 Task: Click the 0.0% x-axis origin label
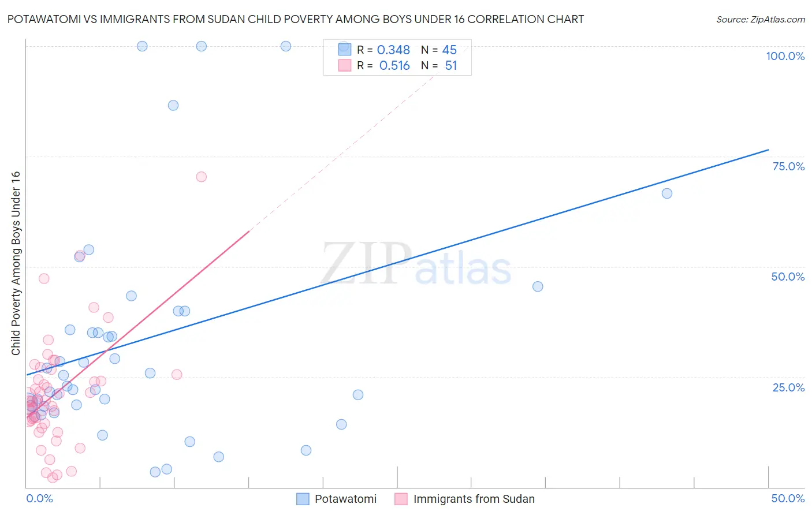point(39,498)
